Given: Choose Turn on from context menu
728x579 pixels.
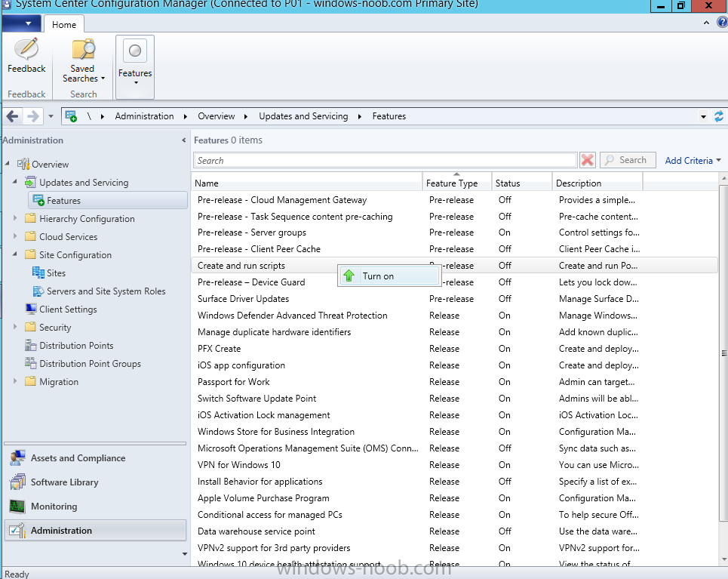Looking at the screenshot, I should [x=389, y=276].
